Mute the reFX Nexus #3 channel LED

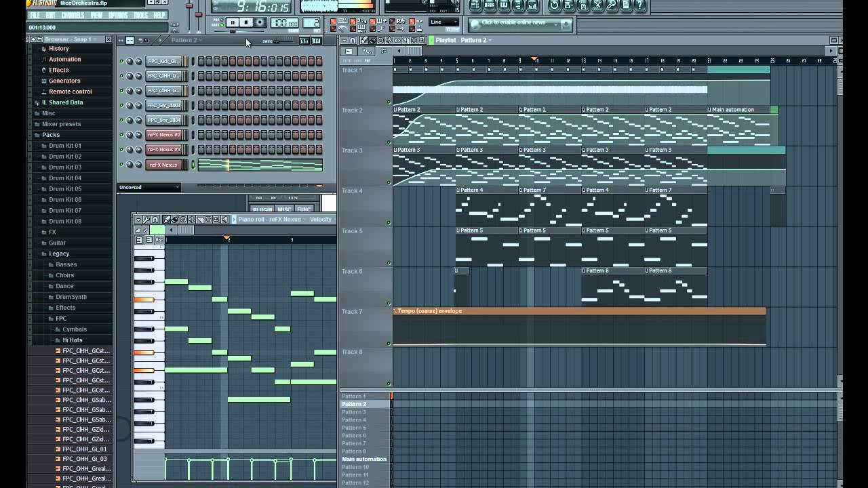click(122, 150)
